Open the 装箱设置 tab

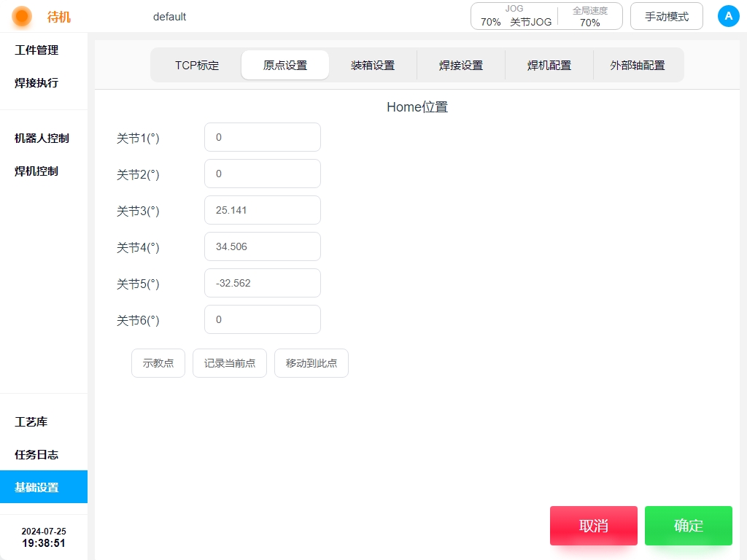pyautogui.click(x=373, y=65)
